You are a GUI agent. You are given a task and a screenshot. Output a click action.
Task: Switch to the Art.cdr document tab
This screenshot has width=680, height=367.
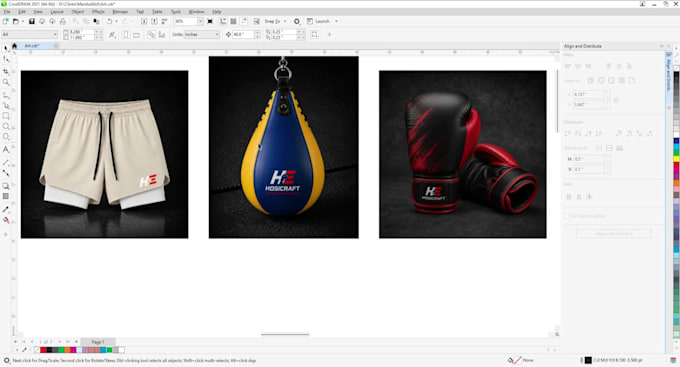pyautogui.click(x=32, y=46)
